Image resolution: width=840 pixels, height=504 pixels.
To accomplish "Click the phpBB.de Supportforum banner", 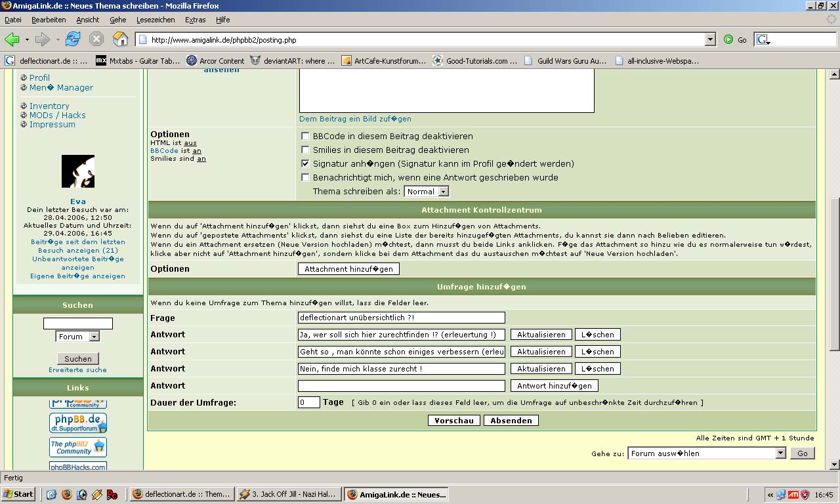I will (78, 423).
